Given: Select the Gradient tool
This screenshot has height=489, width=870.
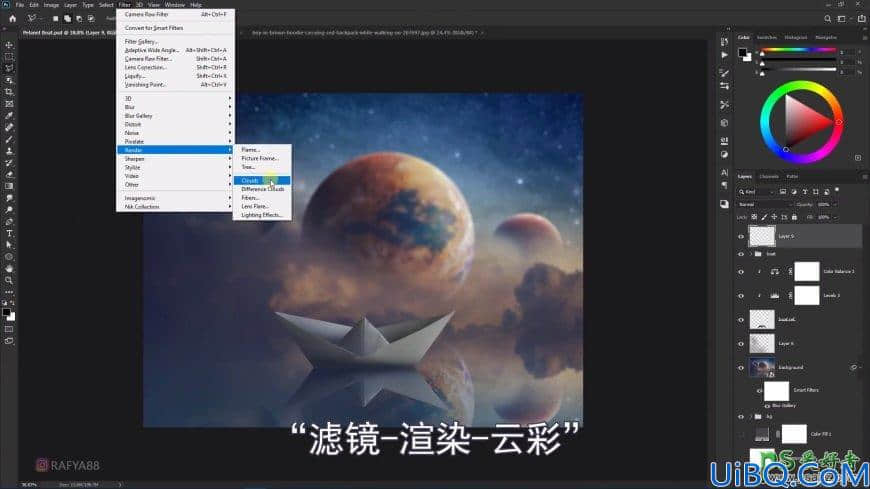Looking at the screenshot, I should (x=9, y=186).
